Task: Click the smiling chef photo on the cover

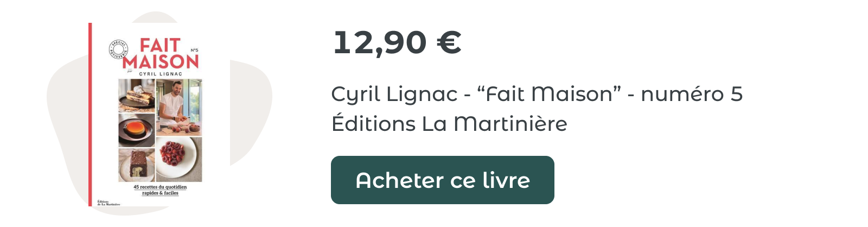Action: click(179, 108)
